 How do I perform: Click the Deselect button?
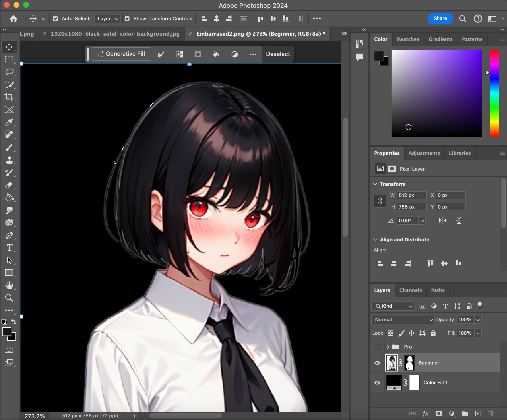coord(278,54)
